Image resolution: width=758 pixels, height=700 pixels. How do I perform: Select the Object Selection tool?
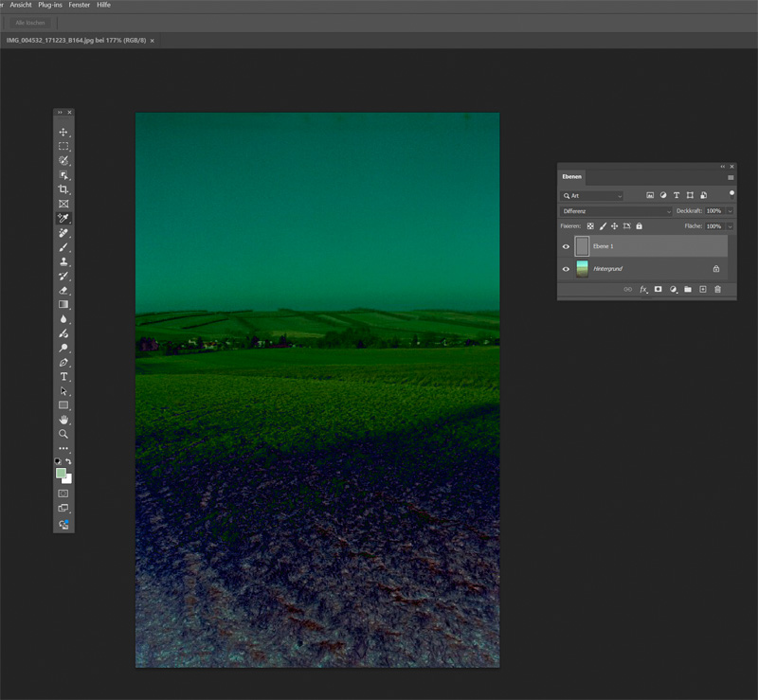(63, 175)
